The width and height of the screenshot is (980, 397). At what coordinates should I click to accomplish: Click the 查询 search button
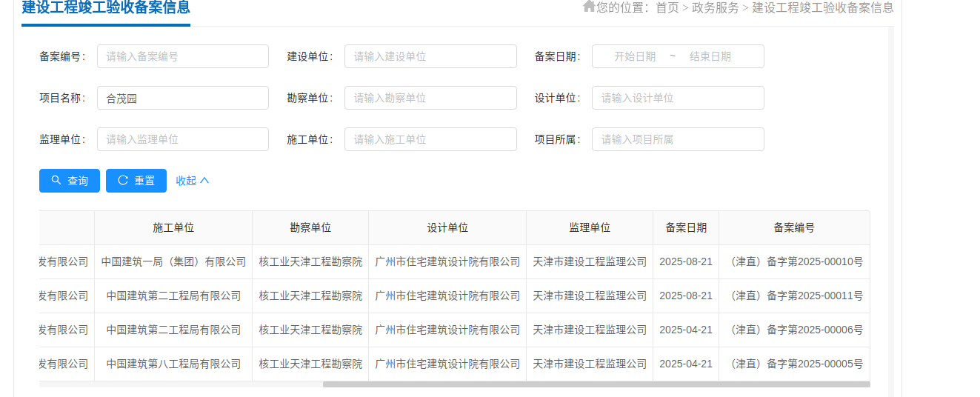(x=70, y=181)
